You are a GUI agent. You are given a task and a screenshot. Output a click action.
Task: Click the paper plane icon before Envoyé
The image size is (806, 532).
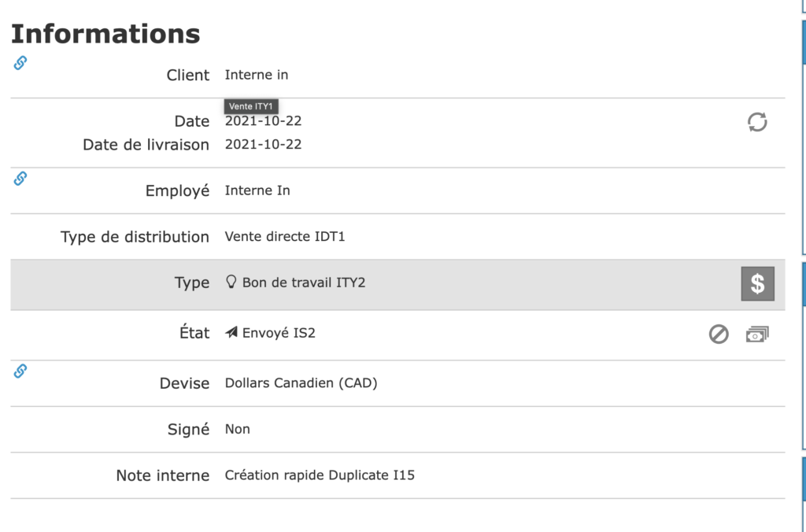pos(231,333)
